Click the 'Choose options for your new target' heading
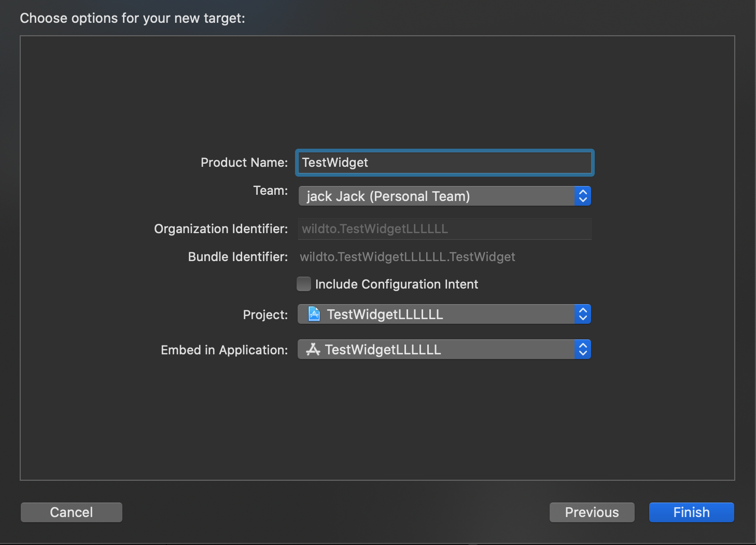 click(133, 18)
